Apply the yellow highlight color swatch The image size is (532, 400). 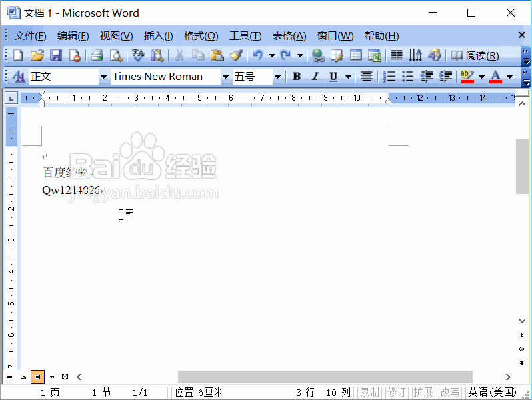click(x=467, y=77)
